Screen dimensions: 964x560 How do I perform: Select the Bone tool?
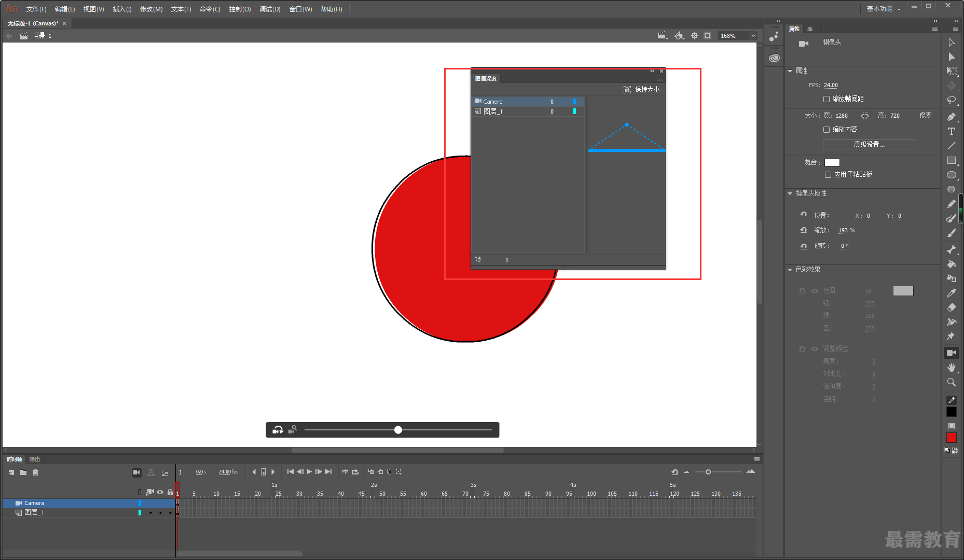pyautogui.click(x=951, y=249)
